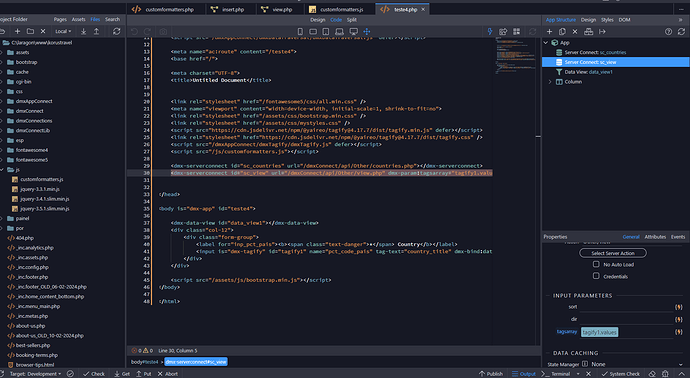Click the tagsarray input field value
This screenshot has width=690, height=378.
tap(599, 332)
